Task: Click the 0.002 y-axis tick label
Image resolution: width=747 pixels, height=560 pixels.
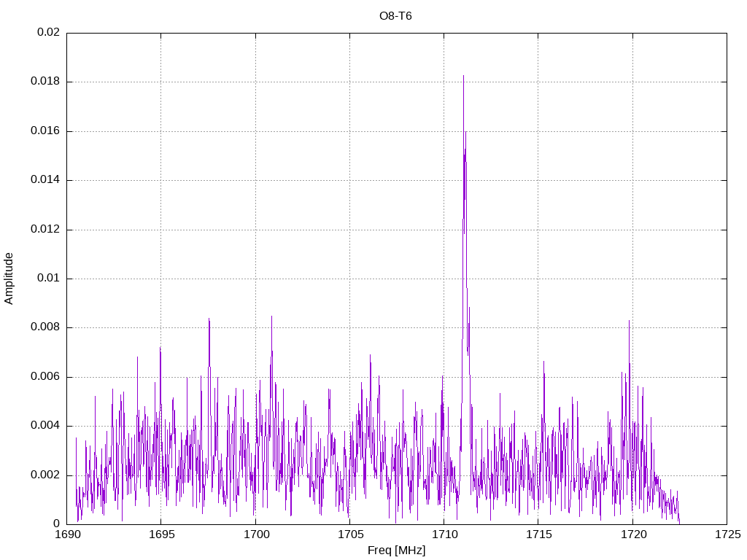Action: tap(45, 475)
